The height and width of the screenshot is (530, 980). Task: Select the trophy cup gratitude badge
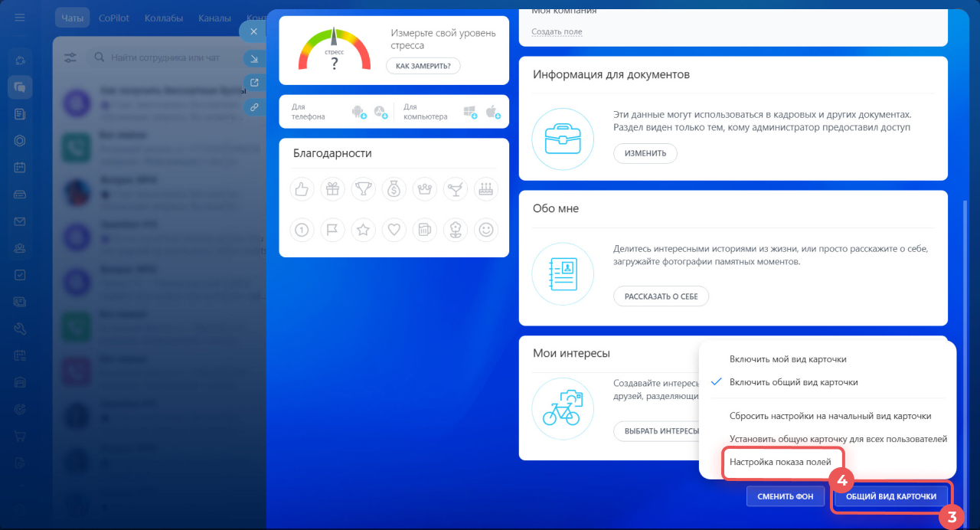[363, 189]
